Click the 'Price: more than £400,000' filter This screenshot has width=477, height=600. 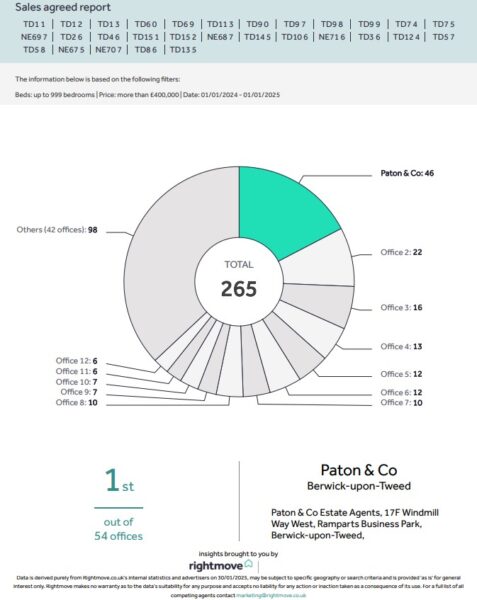click(x=139, y=95)
